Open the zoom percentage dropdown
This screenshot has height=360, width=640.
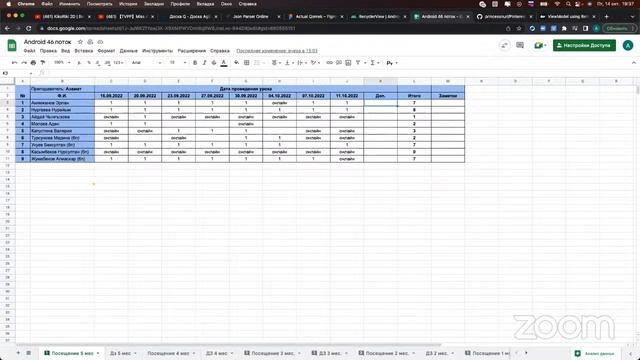(62, 63)
